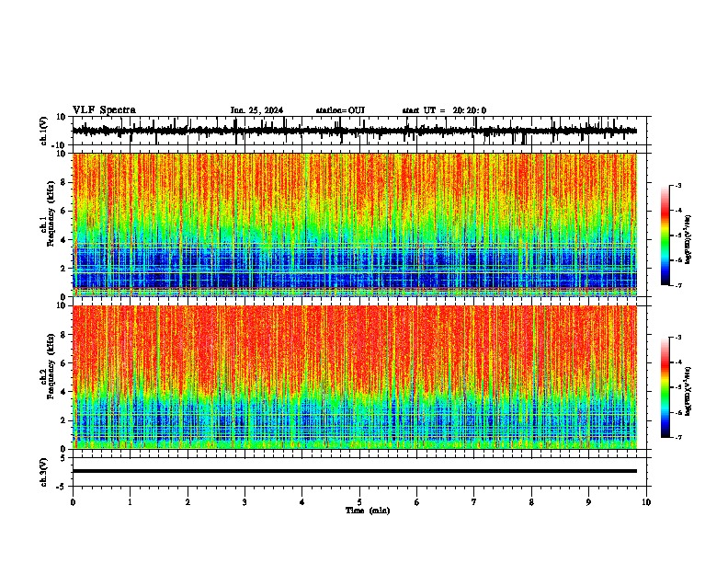Click the log(PSD) unit label beside ch.1 color bar
728x563 pixels.
[x=688, y=240]
